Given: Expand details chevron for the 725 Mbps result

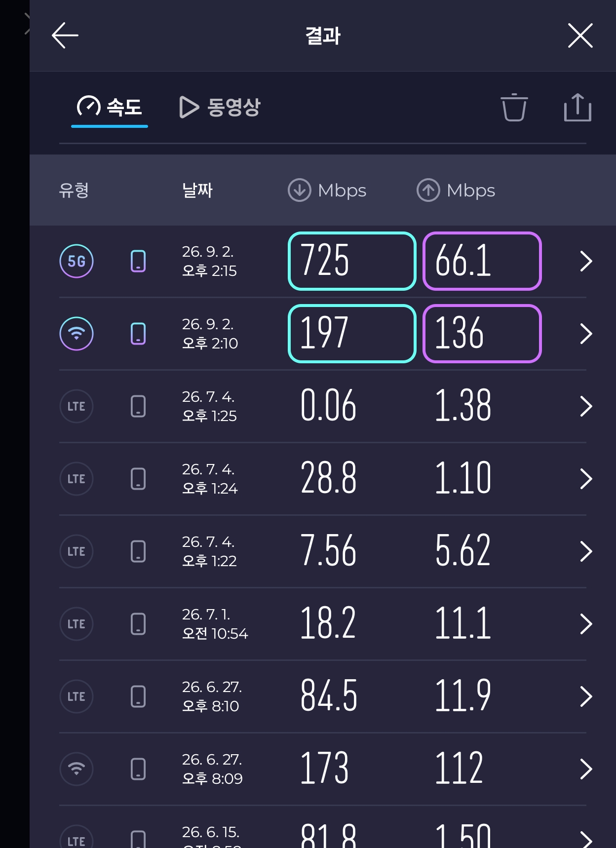Looking at the screenshot, I should click(586, 261).
